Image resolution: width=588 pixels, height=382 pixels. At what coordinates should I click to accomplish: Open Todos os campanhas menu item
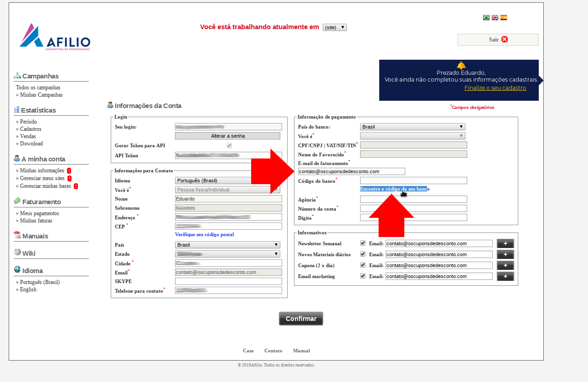click(x=38, y=88)
